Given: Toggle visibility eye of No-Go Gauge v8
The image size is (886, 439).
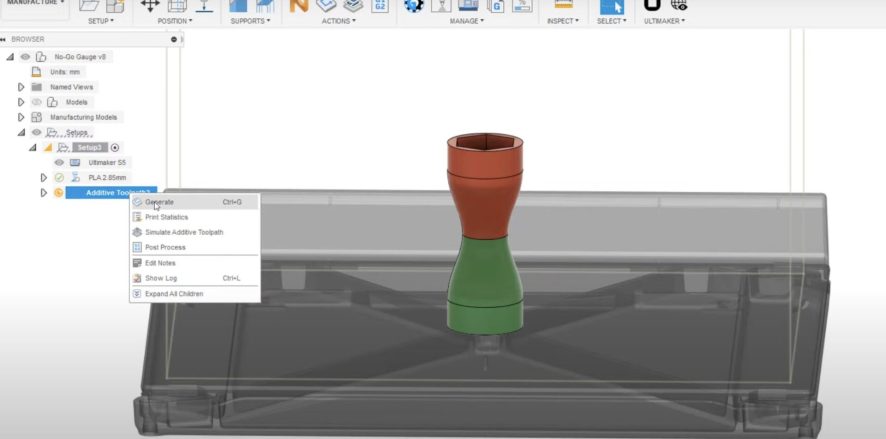Looking at the screenshot, I should pos(25,57).
